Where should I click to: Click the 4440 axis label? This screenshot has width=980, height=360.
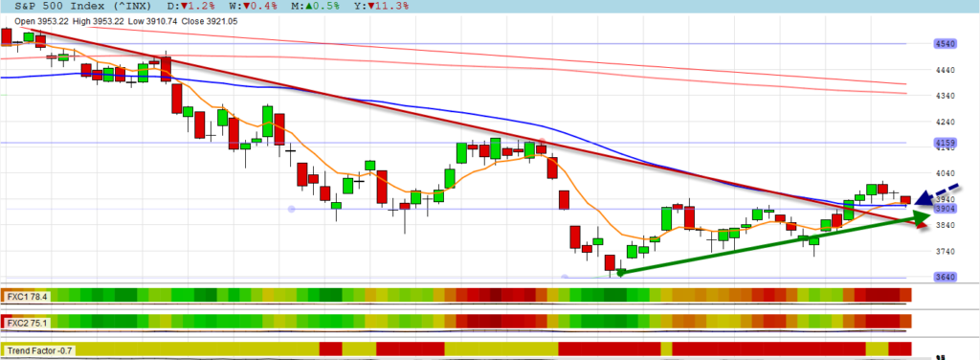[x=945, y=70]
